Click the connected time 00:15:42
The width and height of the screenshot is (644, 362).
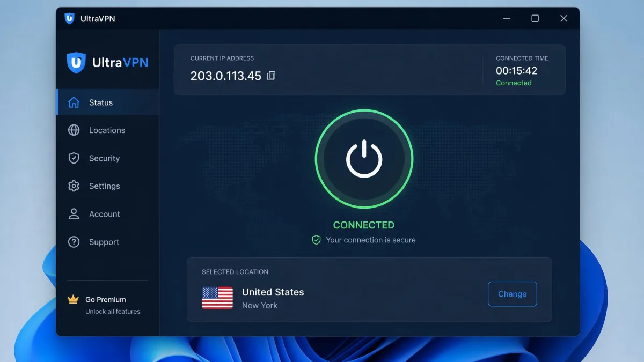pyautogui.click(x=516, y=70)
